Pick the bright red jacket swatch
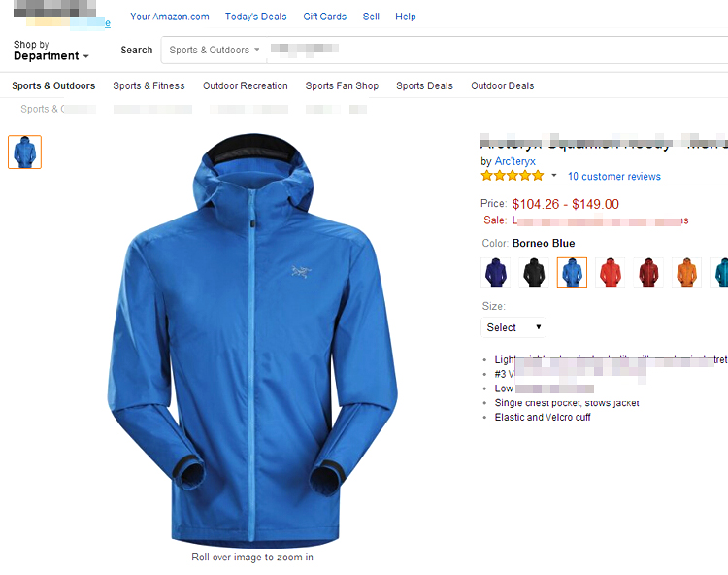The height and width of the screenshot is (575, 728). pyautogui.click(x=611, y=272)
